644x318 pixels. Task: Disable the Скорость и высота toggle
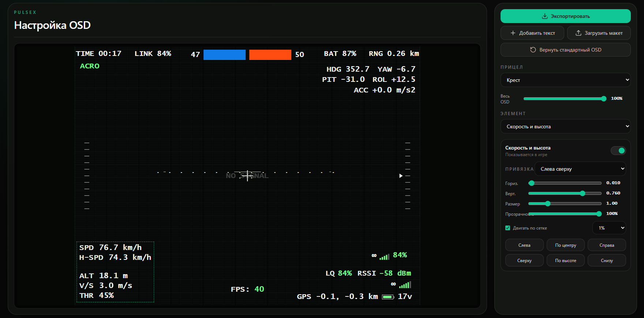tap(618, 151)
